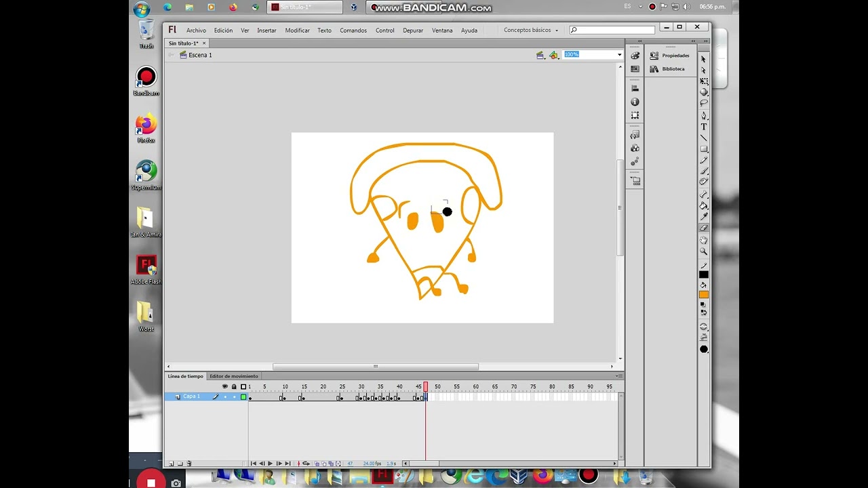The height and width of the screenshot is (488, 868).
Task: Select the Brush tool
Action: coord(704,171)
